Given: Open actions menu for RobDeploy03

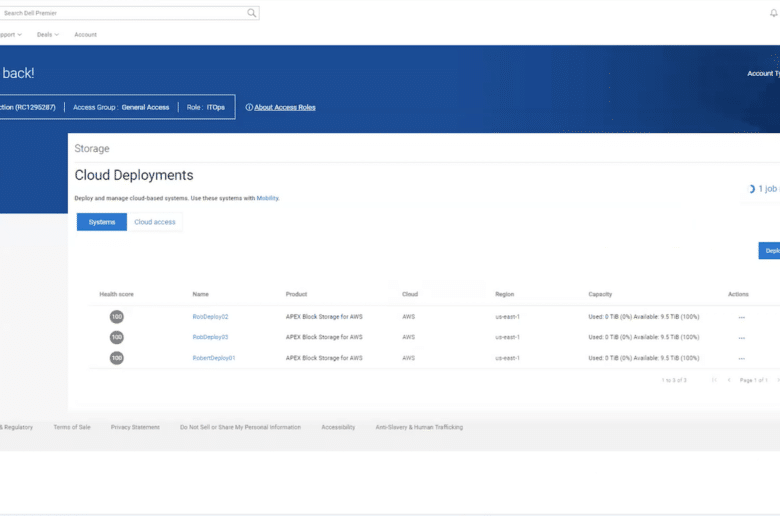Looking at the screenshot, I should (x=742, y=338).
